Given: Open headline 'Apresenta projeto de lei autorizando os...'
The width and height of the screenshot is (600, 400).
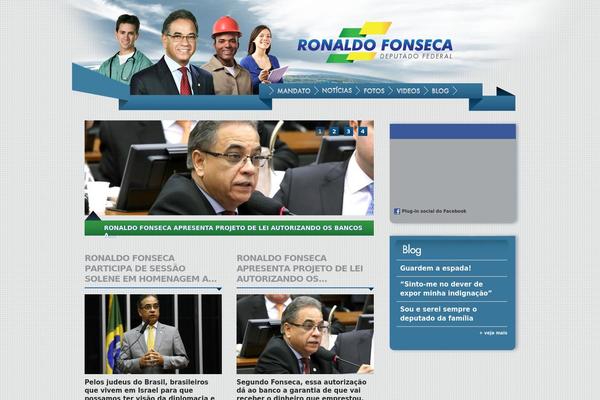Looking at the screenshot, I should 300,268.
